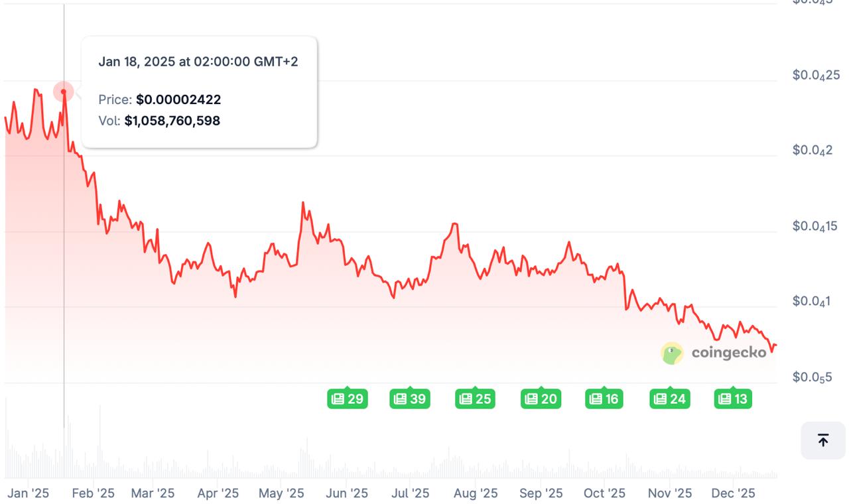Click the chart peak near May '25
The image size is (849, 504).
point(304,202)
